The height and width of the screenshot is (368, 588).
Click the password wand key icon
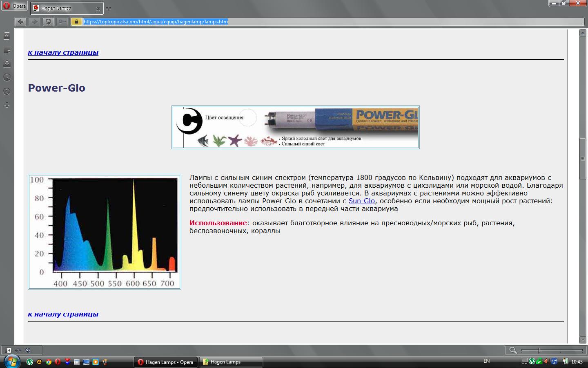(x=62, y=22)
